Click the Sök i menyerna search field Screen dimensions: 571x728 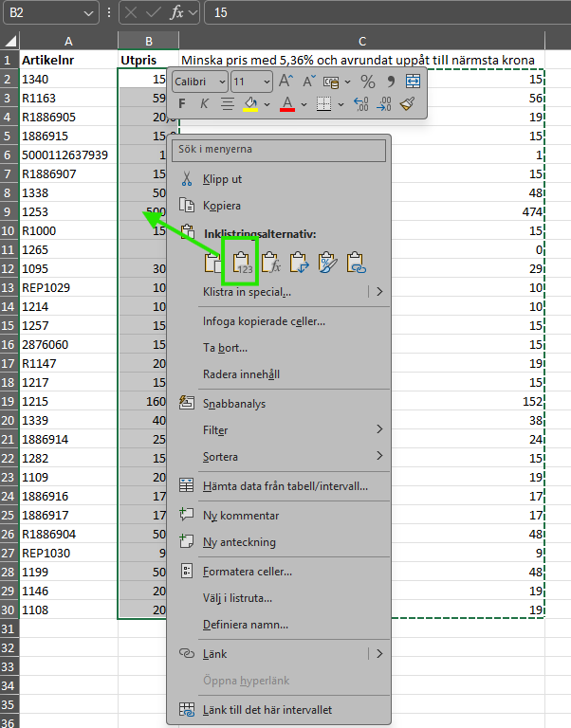(279, 150)
